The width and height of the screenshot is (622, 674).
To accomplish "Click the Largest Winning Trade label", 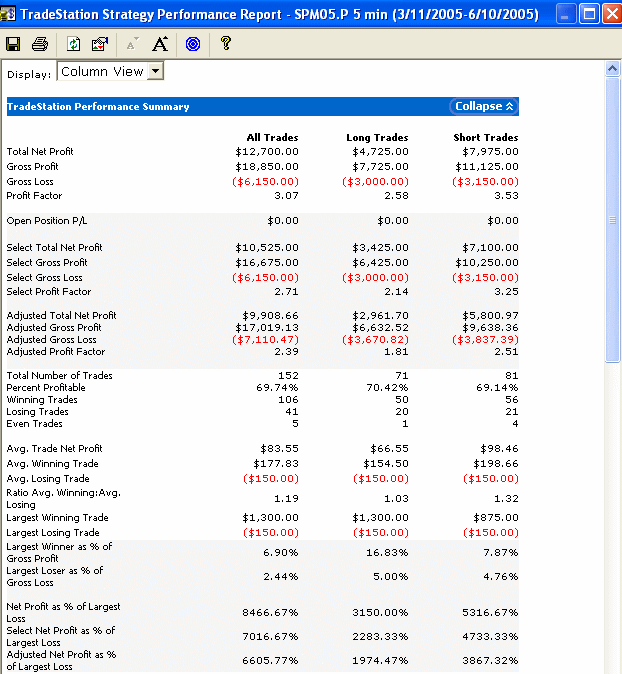I will (57, 518).
